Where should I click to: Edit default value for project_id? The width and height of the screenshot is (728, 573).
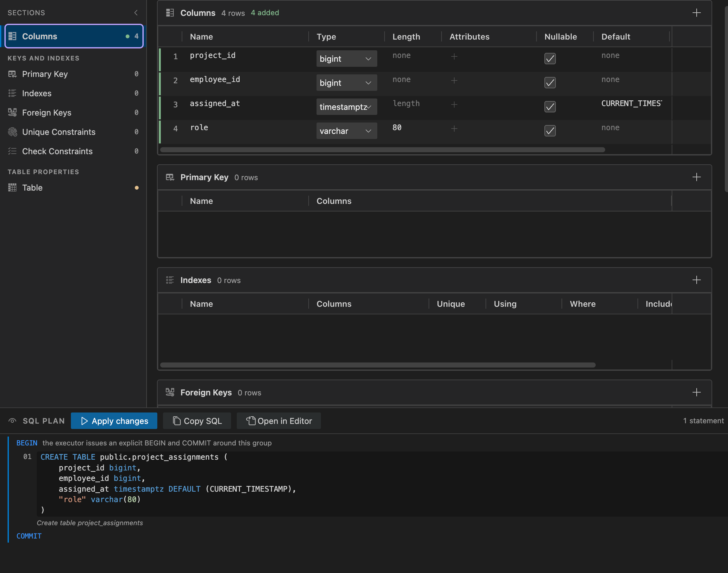610,55
